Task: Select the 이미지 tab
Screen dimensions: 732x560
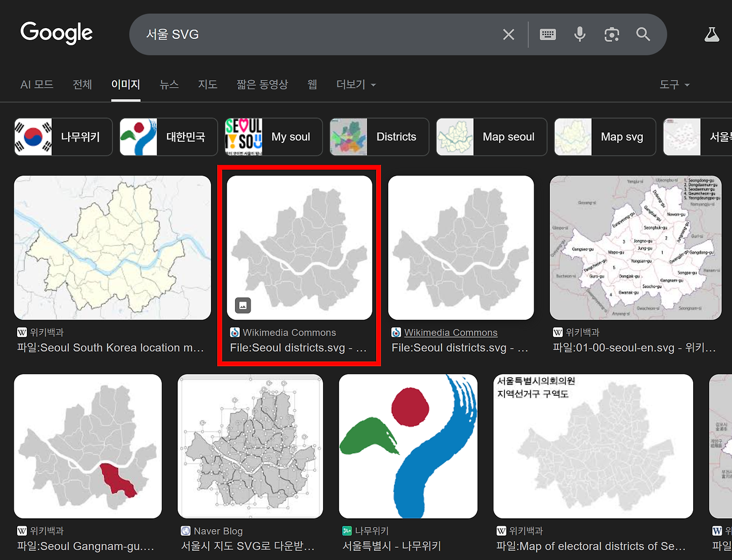Action: point(126,85)
